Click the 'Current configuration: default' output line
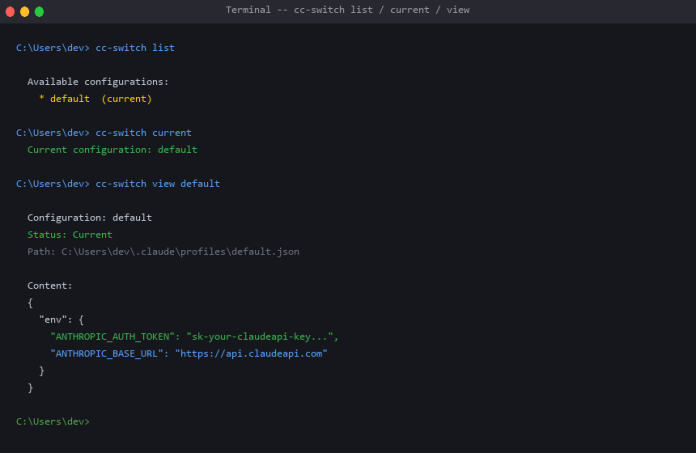The width and height of the screenshot is (696, 454). 112,150
